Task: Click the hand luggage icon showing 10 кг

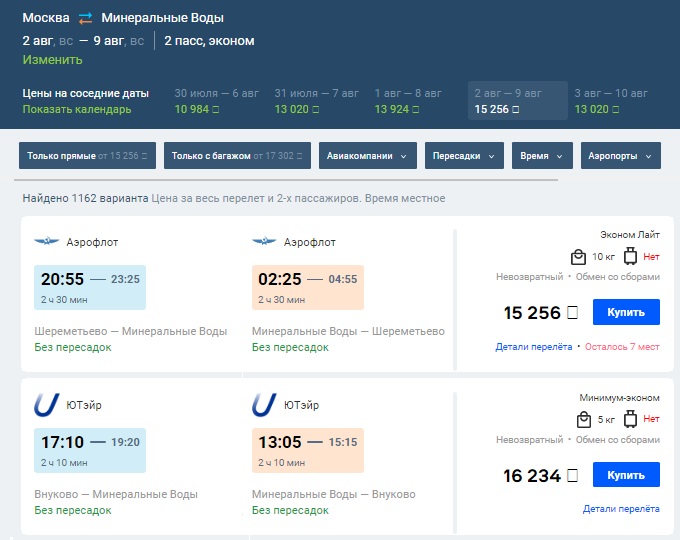Action: [578, 257]
